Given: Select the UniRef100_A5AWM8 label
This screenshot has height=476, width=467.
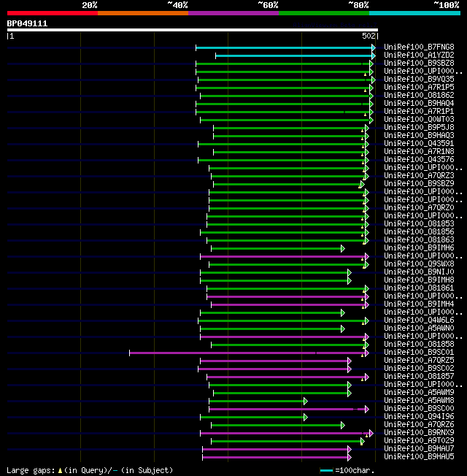Looking at the screenshot, I should pos(419,400).
